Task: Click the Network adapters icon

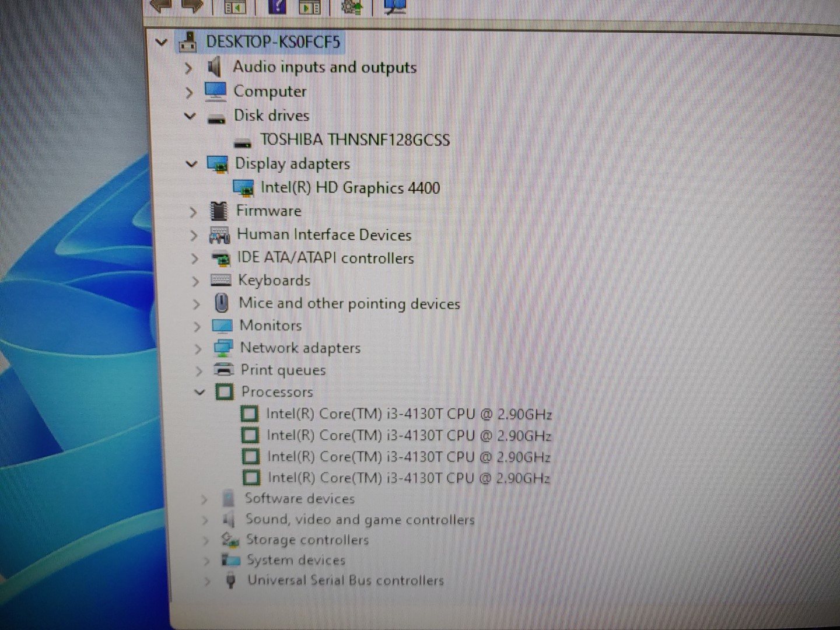Action: pyautogui.click(x=223, y=348)
